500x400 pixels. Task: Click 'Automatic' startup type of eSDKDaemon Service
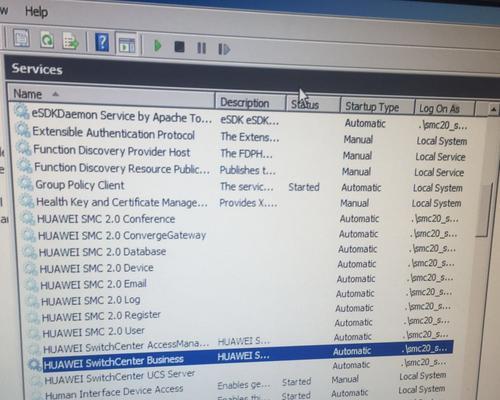(365, 123)
